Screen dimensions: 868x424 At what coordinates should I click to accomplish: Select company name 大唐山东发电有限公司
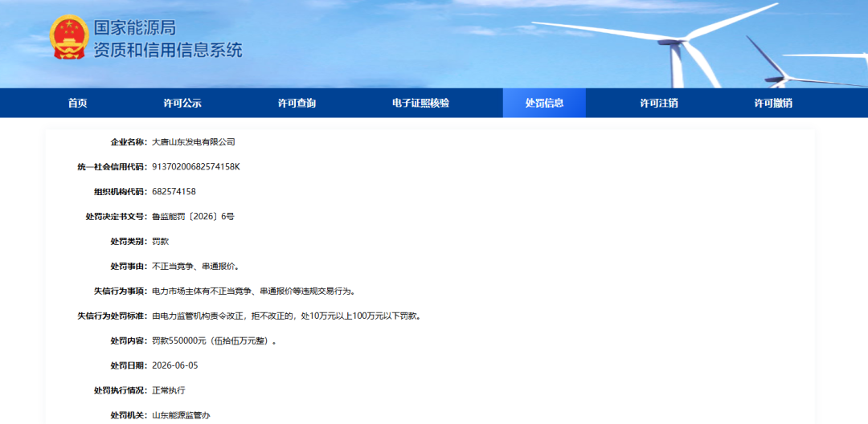tap(194, 142)
